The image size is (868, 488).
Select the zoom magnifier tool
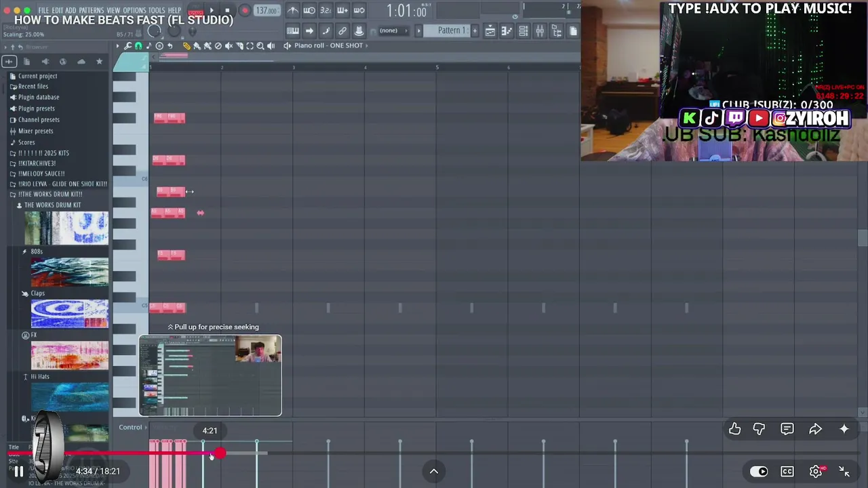(260, 45)
